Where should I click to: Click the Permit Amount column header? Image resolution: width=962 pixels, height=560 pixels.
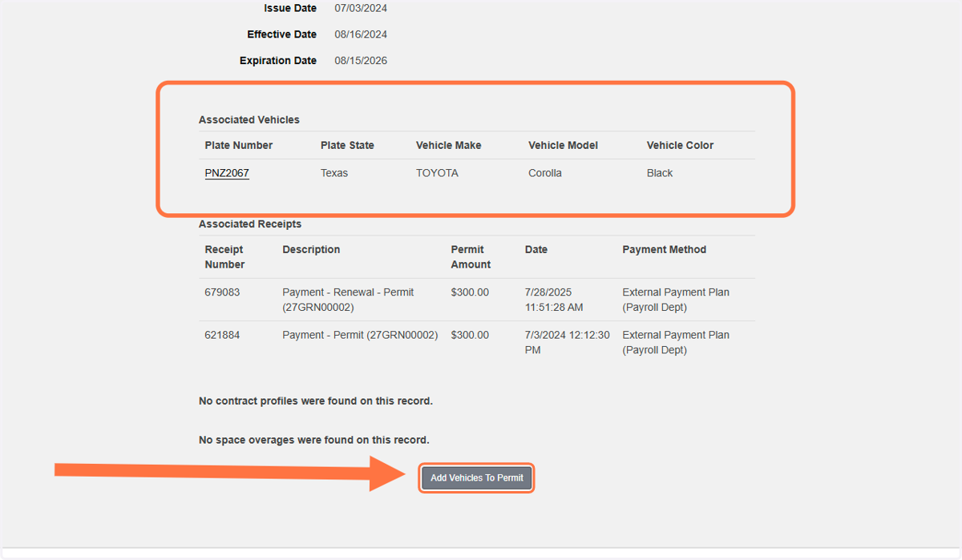pyautogui.click(x=471, y=256)
